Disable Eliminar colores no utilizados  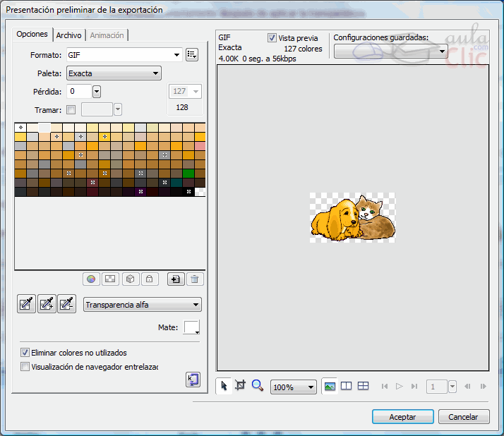click(x=25, y=352)
